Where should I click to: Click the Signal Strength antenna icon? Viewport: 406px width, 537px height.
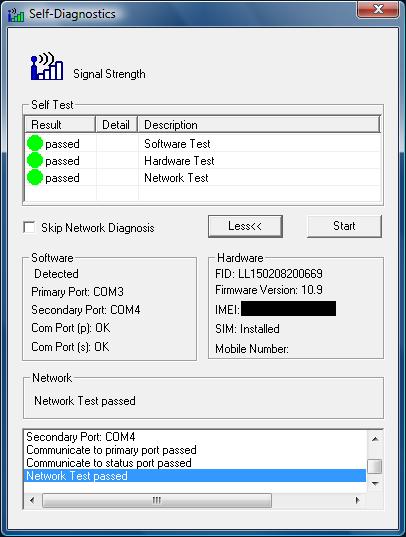(x=47, y=66)
